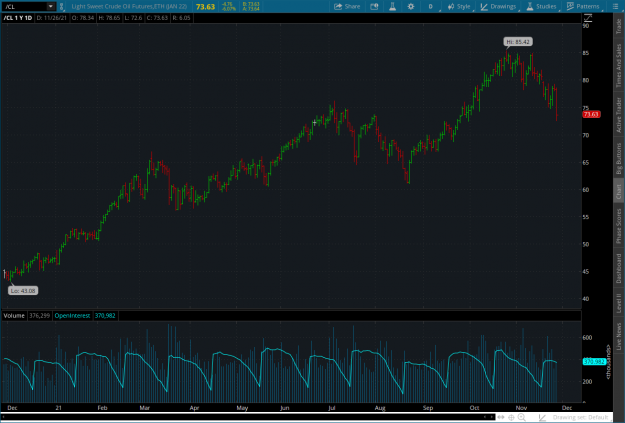This screenshot has width=625, height=423.
Task: Open the Big Buttons side tab
Action: coord(619,158)
